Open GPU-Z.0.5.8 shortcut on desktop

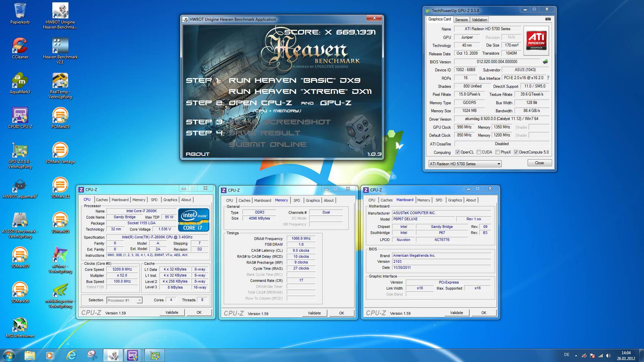[x=20, y=155]
